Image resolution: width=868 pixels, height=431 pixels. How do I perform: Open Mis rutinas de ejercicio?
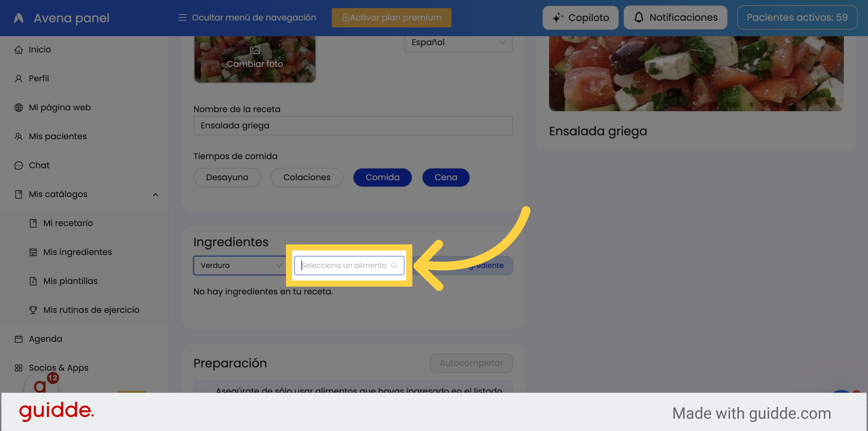click(91, 310)
